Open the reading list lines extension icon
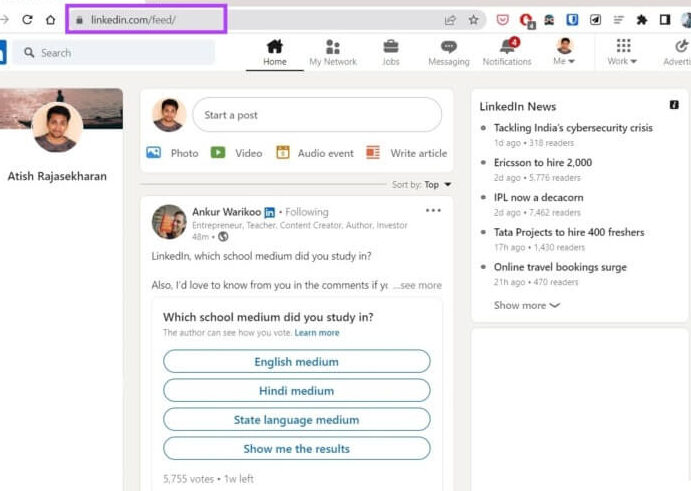Screen dimensions: 691x491 pos(619,20)
